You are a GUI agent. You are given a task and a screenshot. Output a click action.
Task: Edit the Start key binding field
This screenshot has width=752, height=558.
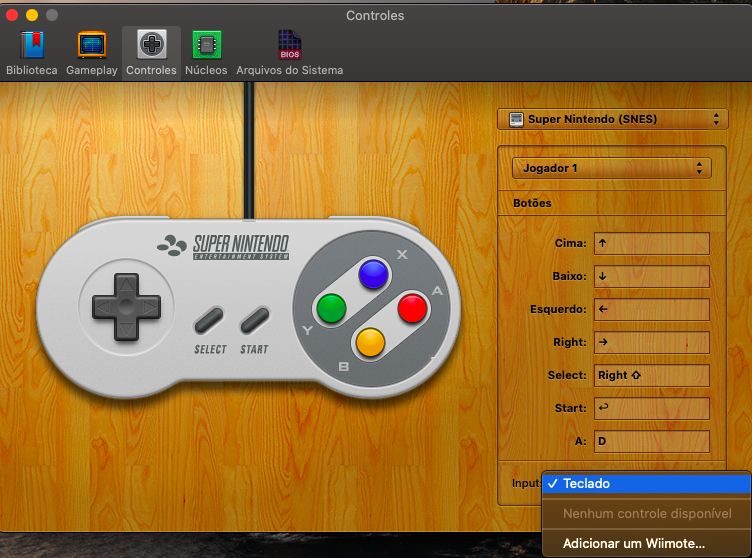click(651, 408)
